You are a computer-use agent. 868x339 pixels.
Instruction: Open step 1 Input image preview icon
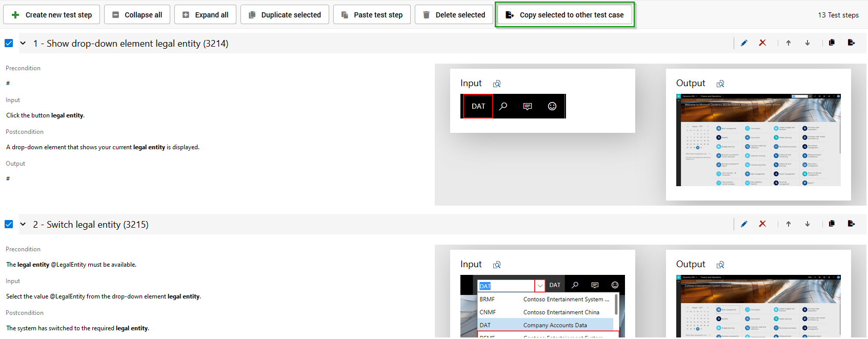[x=497, y=84]
